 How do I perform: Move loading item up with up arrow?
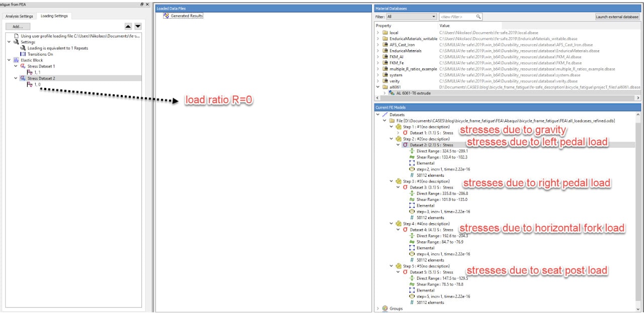pos(128,26)
